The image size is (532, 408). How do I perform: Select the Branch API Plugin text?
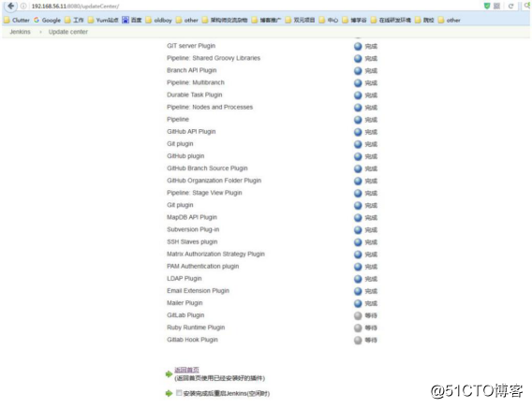point(192,70)
